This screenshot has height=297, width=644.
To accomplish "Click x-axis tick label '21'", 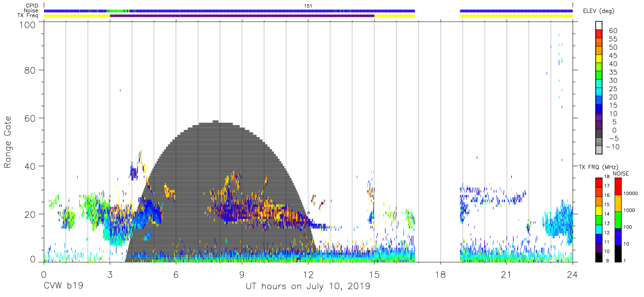I will pos(506,274).
